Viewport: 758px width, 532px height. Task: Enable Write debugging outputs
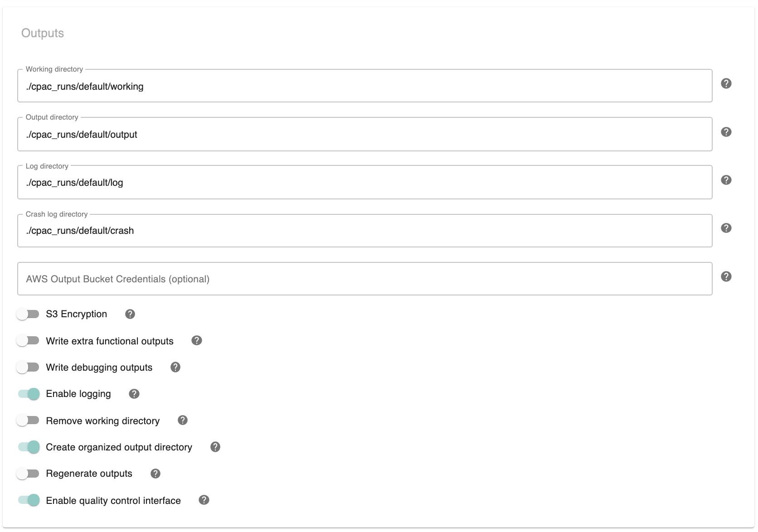tap(28, 367)
